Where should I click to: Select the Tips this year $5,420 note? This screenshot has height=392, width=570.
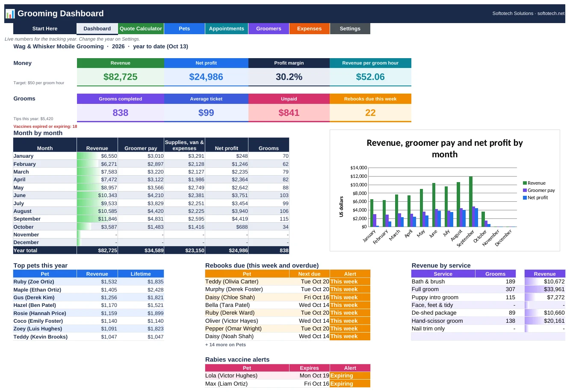[x=33, y=119]
